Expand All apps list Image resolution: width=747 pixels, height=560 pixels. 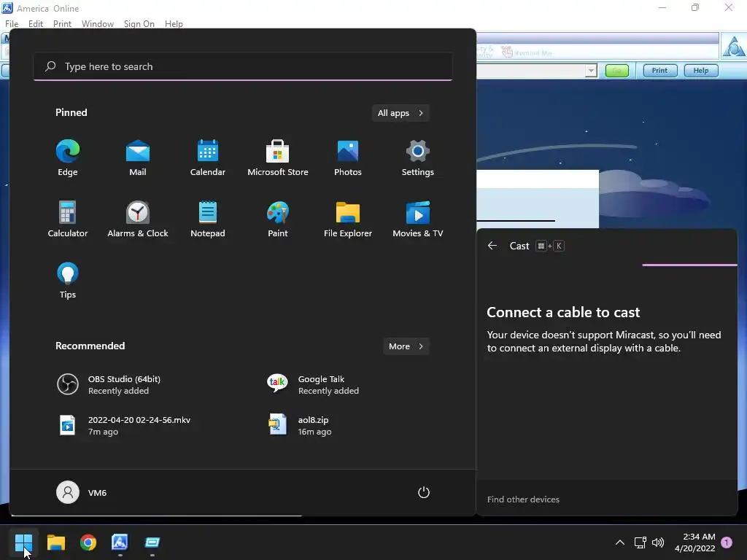(x=400, y=113)
